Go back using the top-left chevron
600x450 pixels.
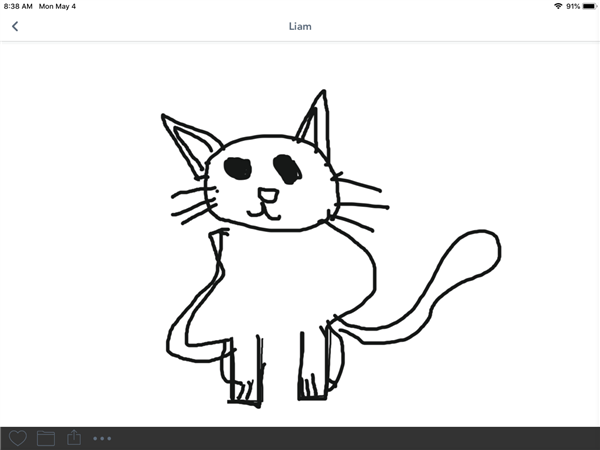15,26
